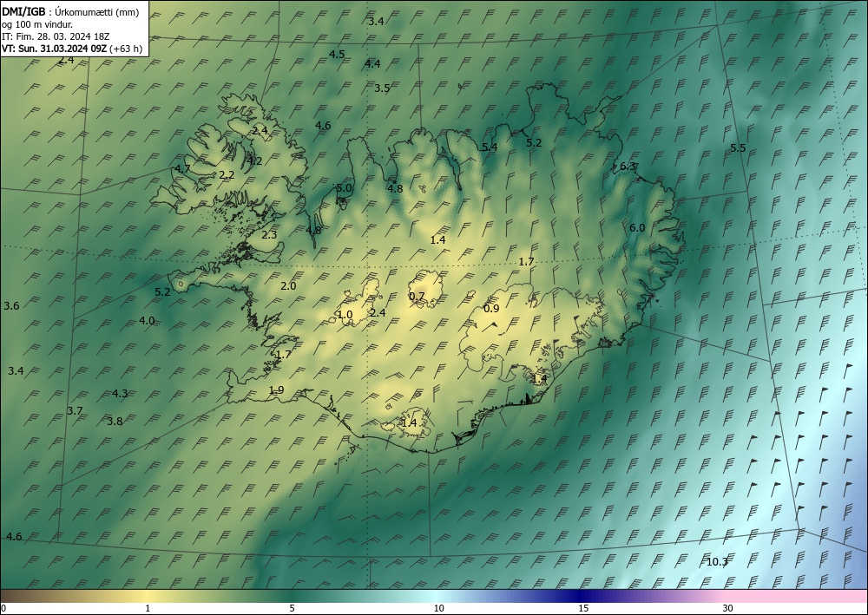Click the 1 label on the color scale
Viewport: 868px width, 615px height.
click(148, 609)
